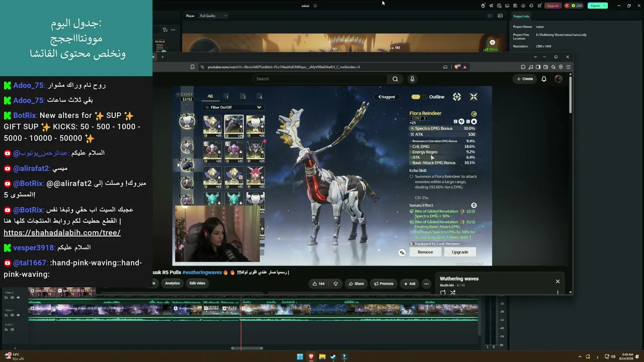Image resolution: width=644 pixels, height=362 pixels.
Task: Select the cost 4 echo tab
Action: [260, 97]
